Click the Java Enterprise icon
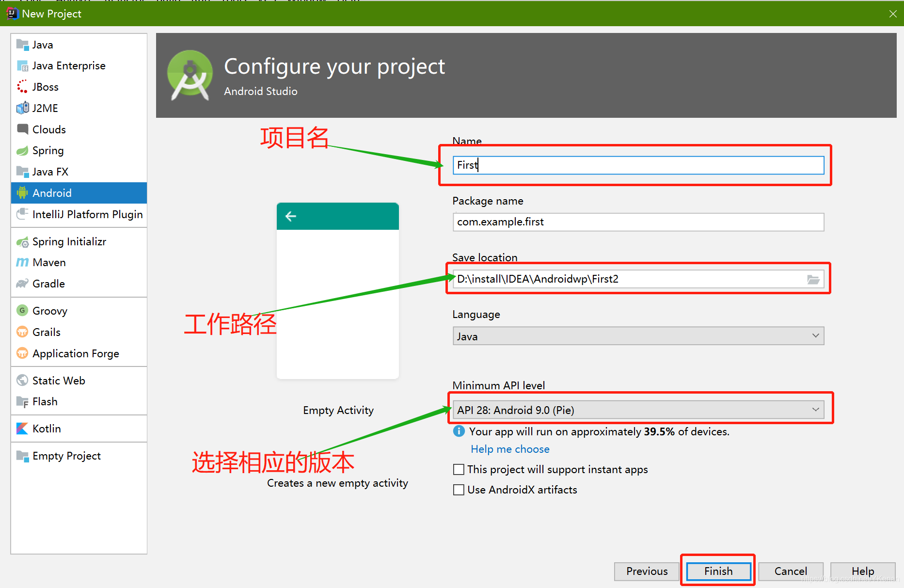This screenshot has height=588, width=904. click(x=22, y=65)
